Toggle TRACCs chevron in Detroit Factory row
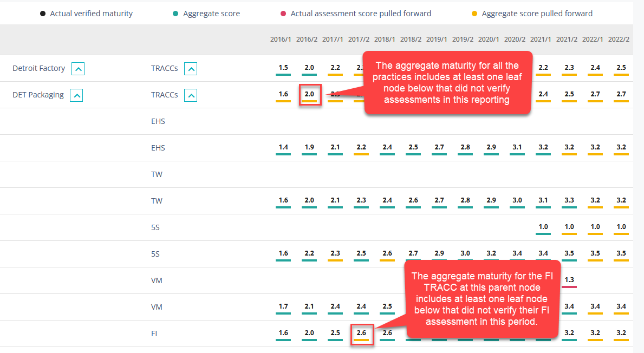The height and width of the screenshot is (353, 644). click(191, 69)
